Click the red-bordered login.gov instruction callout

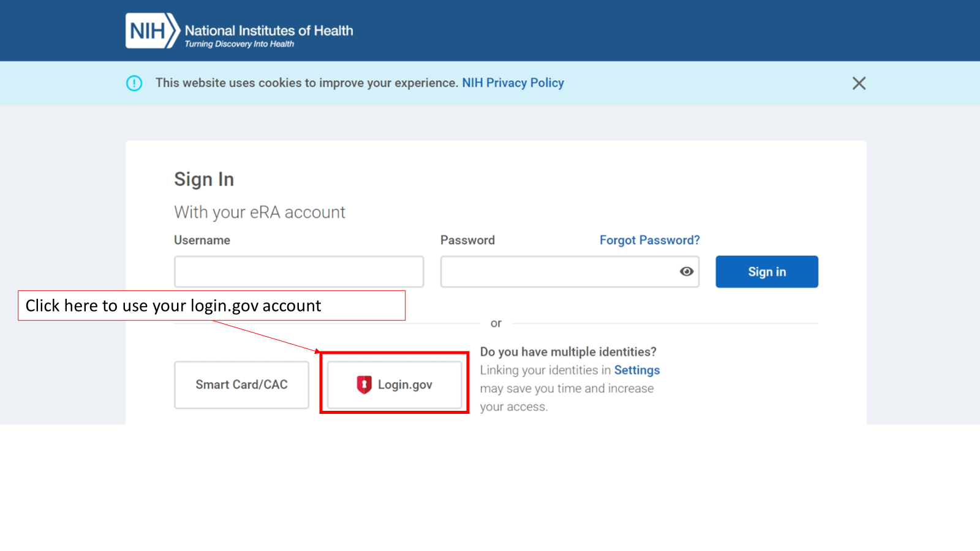211,305
